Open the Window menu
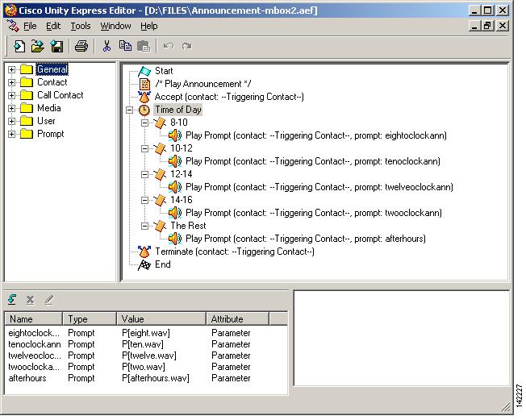 click(115, 26)
